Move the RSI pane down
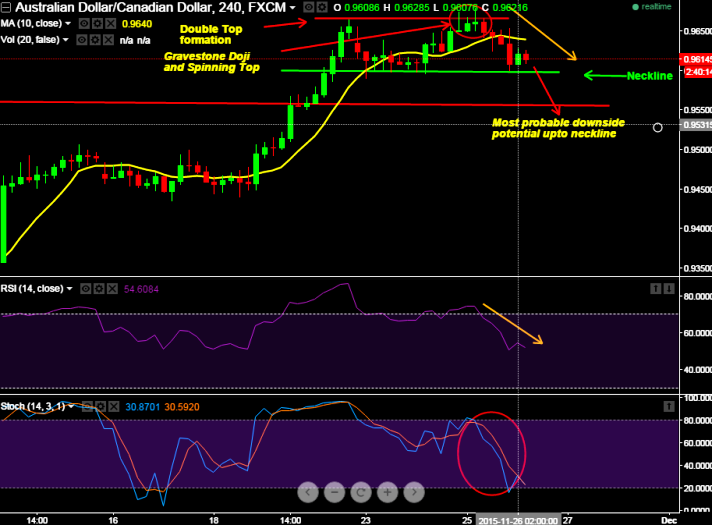Image resolution: width=712 pixels, height=525 pixels. (669, 288)
